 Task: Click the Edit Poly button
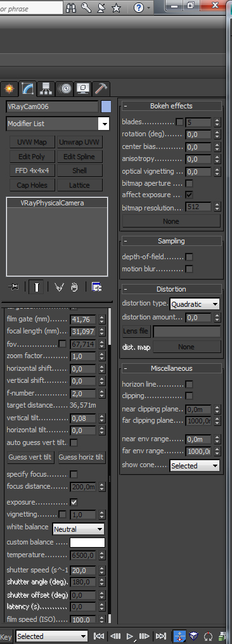pyautogui.click(x=32, y=157)
